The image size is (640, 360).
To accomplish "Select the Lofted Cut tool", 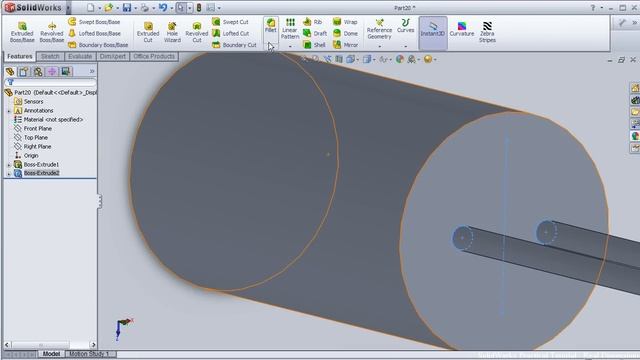I will (231, 33).
